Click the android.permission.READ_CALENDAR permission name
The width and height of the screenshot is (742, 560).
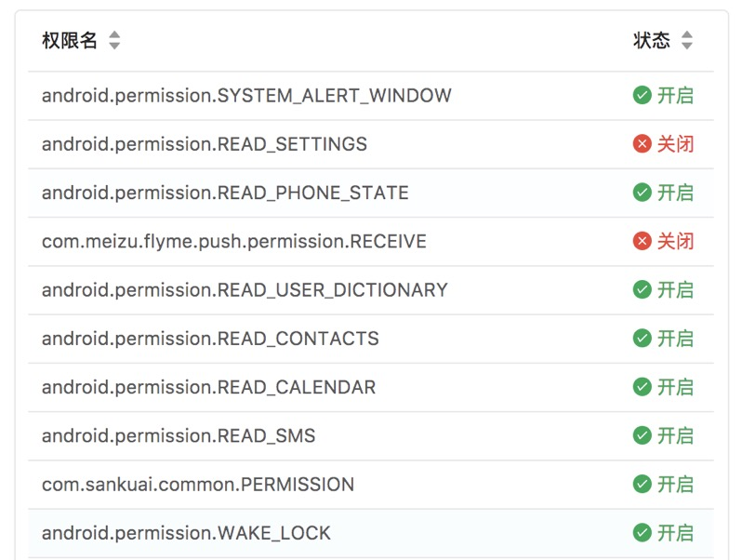pyautogui.click(x=209, y=387)
